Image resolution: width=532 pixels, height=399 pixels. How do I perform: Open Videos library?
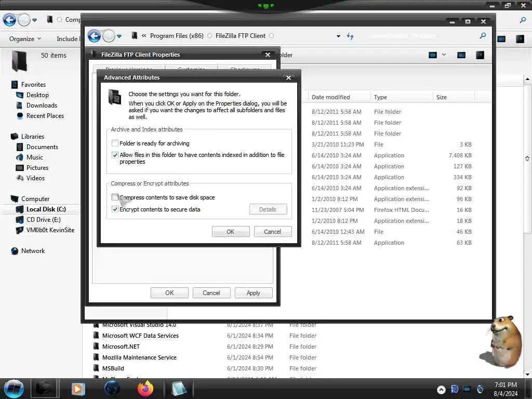(35, 178)
